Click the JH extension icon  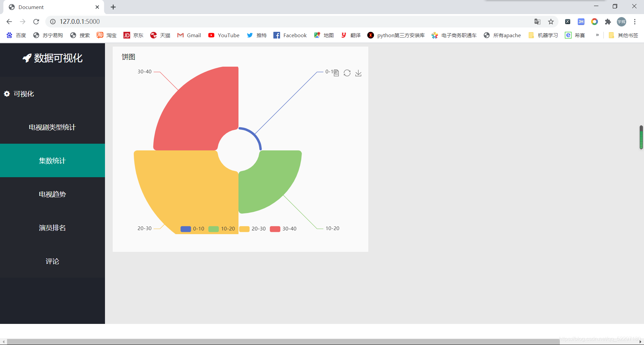point(581,21)
